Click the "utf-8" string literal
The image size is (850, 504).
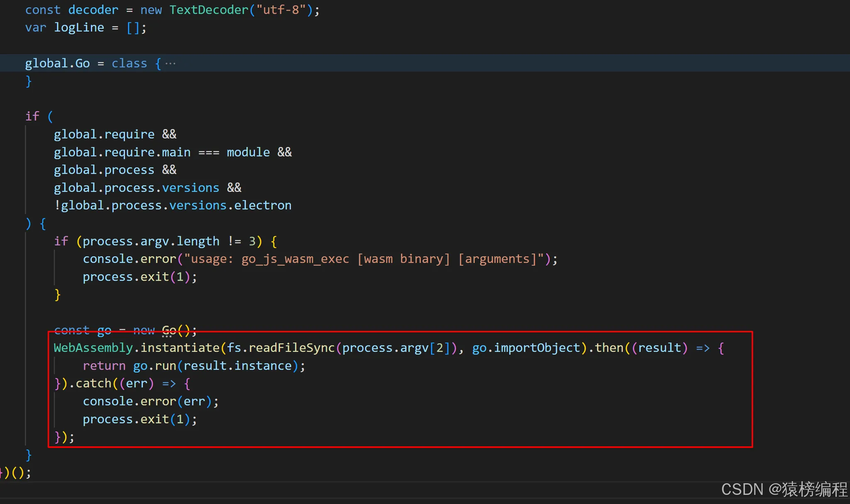click(x=281, y=10)
